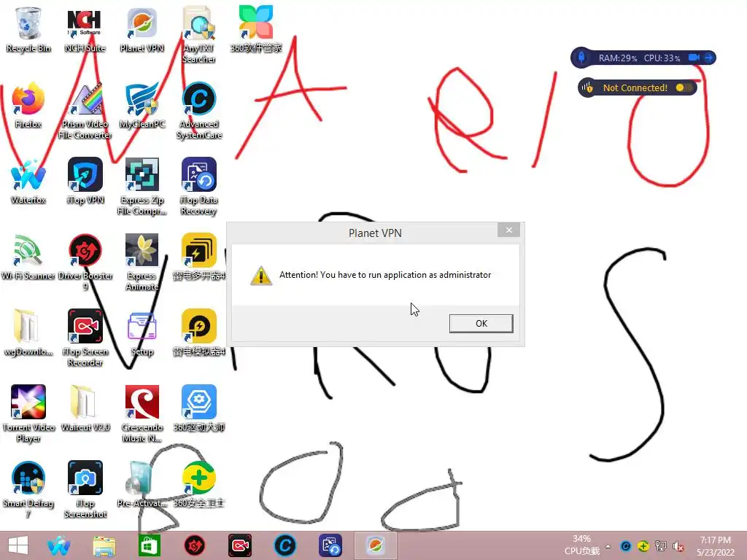Select the MyCleanPC desktop icon
The width and height of the screenshot is (747, 560).
click(x=142, y=106)
